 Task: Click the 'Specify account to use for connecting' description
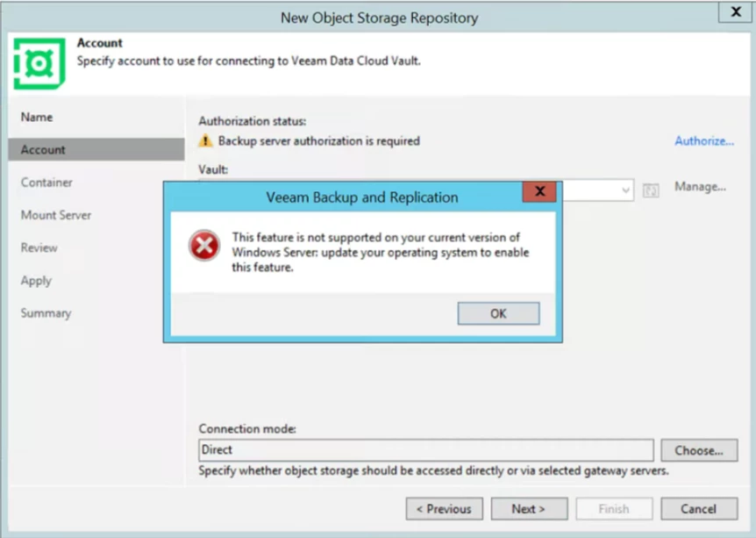point(249,61)
